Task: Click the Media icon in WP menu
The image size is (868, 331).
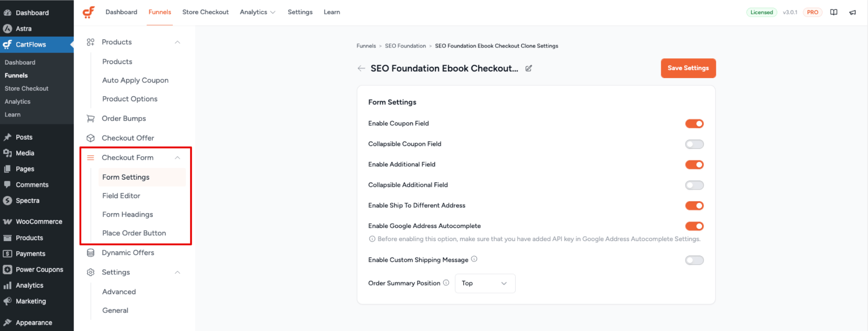Action: [x=8, y=153]
